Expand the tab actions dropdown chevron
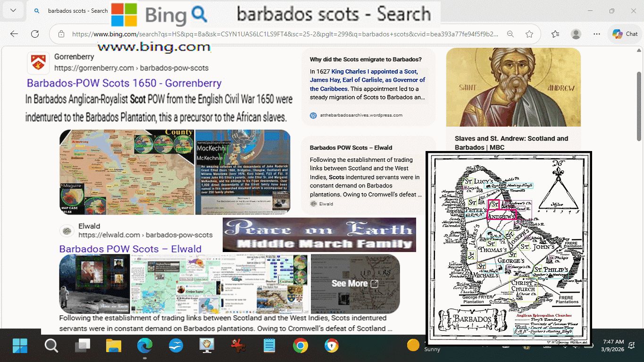This screenshot has height=362, width=644. pyautogui.click(x=13, y=10)
